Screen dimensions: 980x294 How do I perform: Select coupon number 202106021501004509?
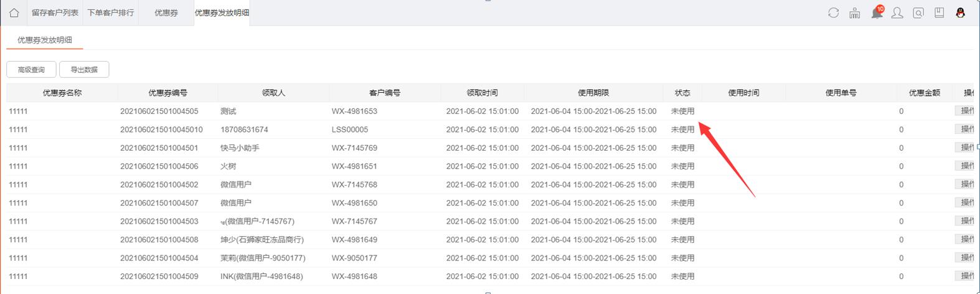coord(159,277)
